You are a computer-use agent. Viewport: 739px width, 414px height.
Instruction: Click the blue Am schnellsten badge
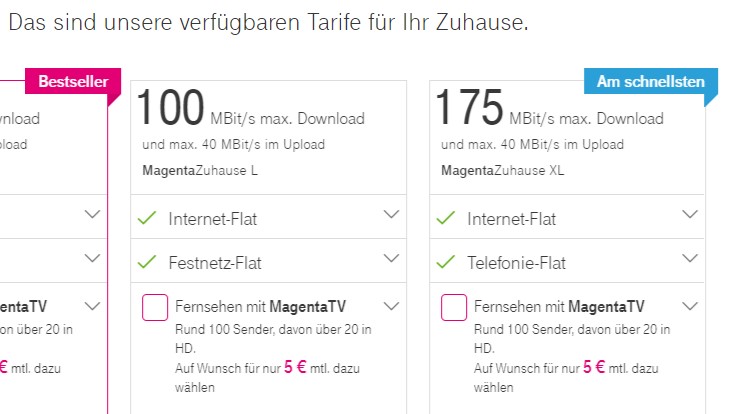651,82
